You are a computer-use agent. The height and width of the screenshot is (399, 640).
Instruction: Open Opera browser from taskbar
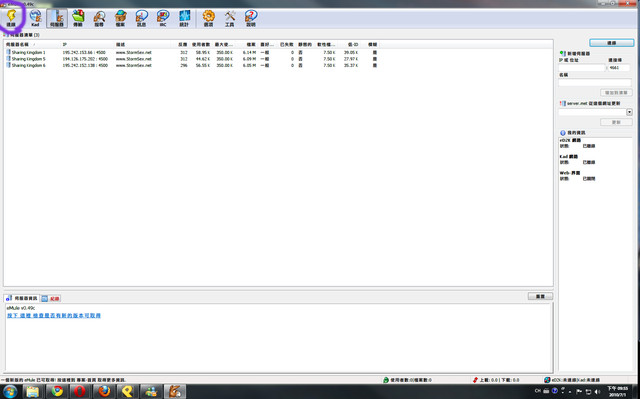tap(80, 392)
